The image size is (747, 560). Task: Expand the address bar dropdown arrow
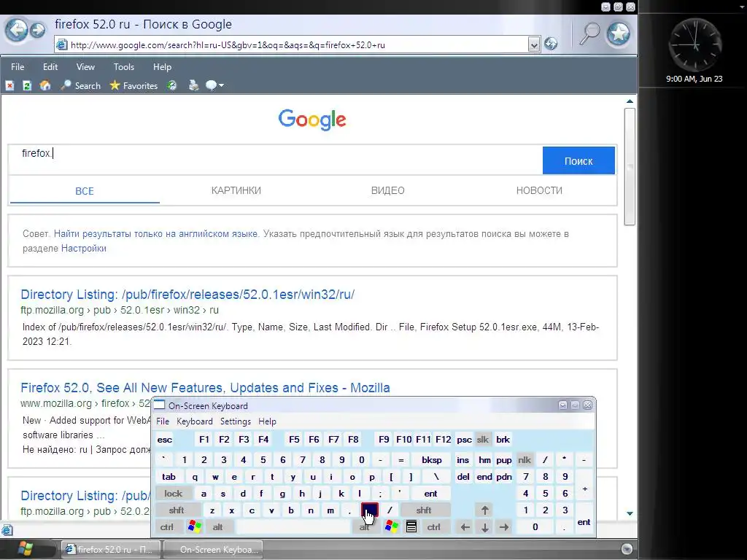coord(533,44)
